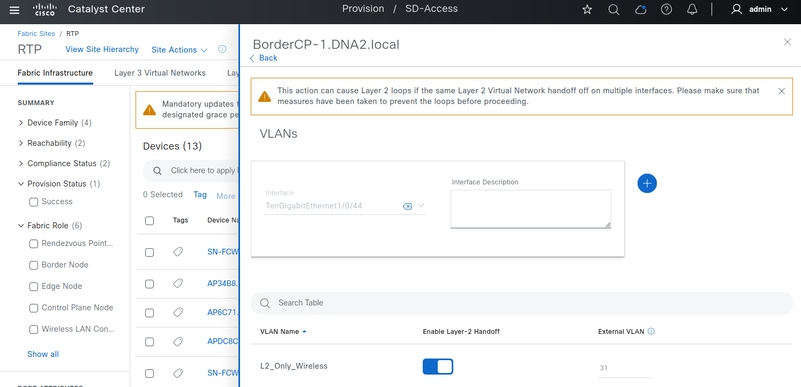
Task: Click SD-Access in the page header
Action: [432, 9]
